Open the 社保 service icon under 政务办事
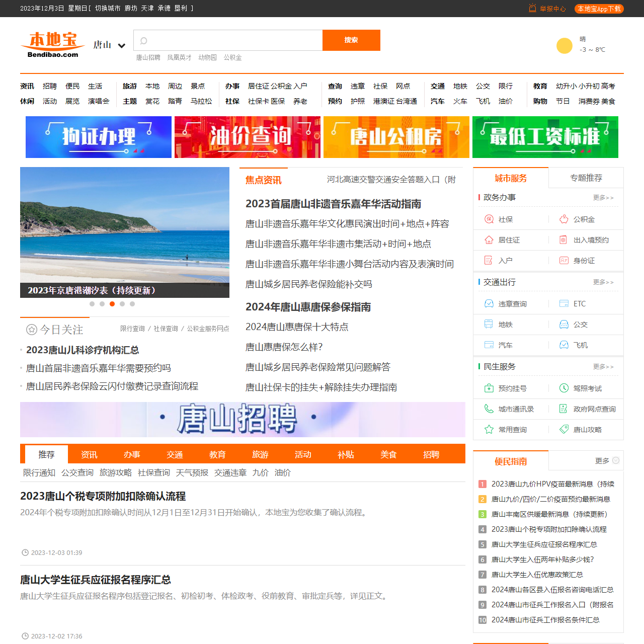This screenshot has width=644, height=644. [489, 219]
